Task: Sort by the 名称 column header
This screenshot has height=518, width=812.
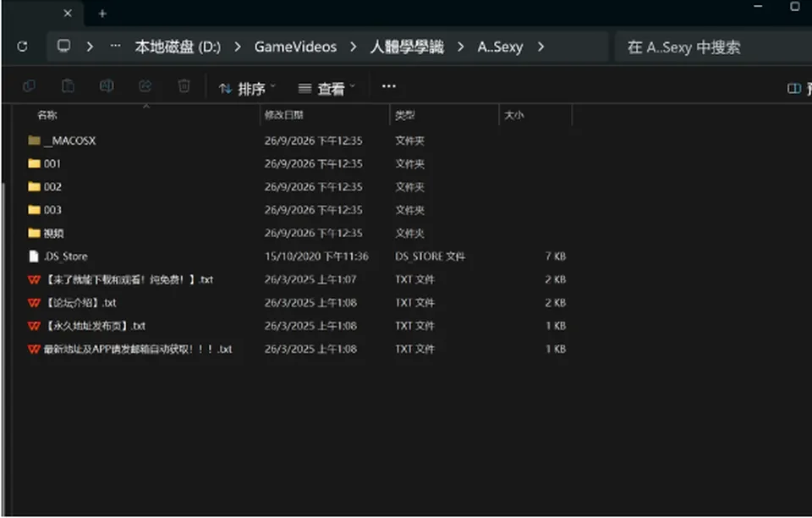Action: pos(47,115)
